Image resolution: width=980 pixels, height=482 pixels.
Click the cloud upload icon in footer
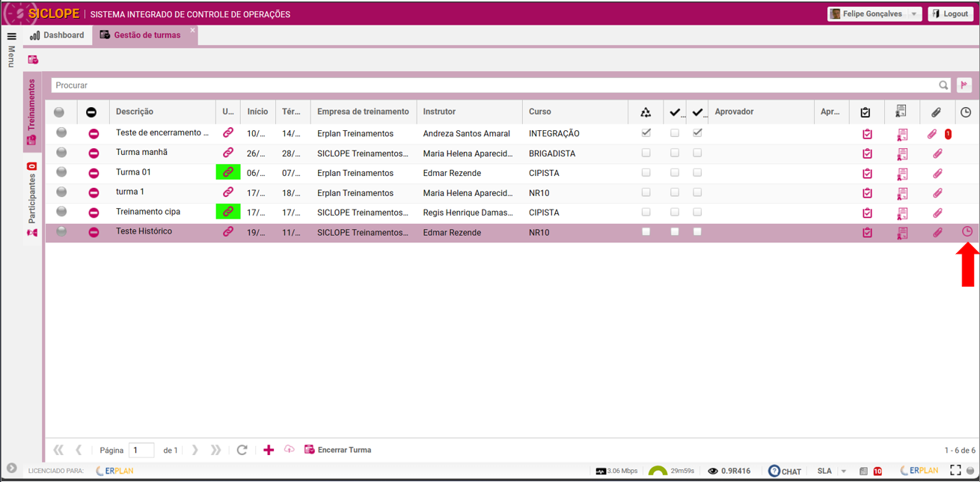289,450
